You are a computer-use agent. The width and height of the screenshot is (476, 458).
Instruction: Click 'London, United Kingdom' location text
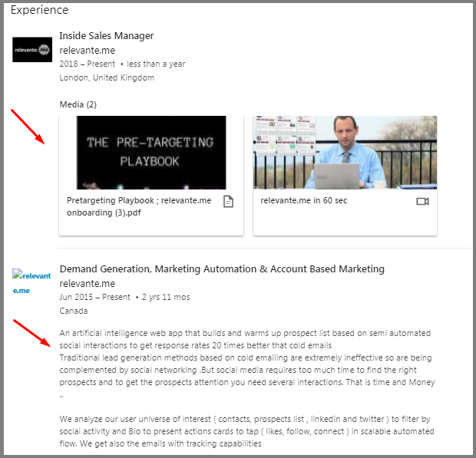(107, 77)
